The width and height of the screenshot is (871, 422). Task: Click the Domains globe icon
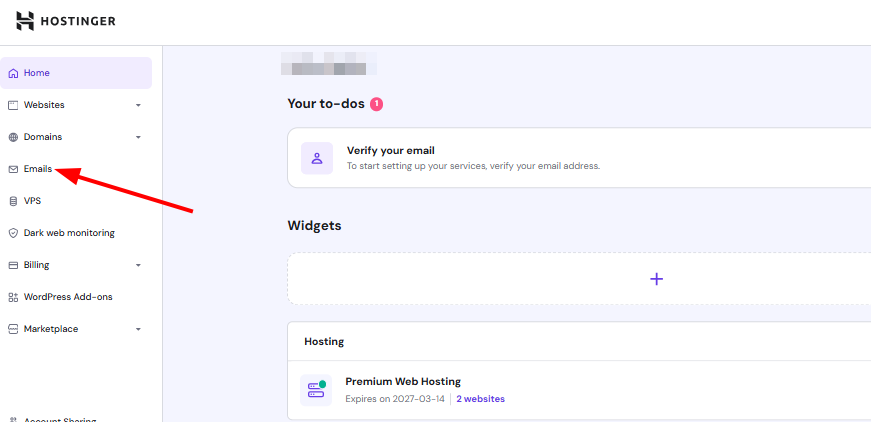[13, 137]
